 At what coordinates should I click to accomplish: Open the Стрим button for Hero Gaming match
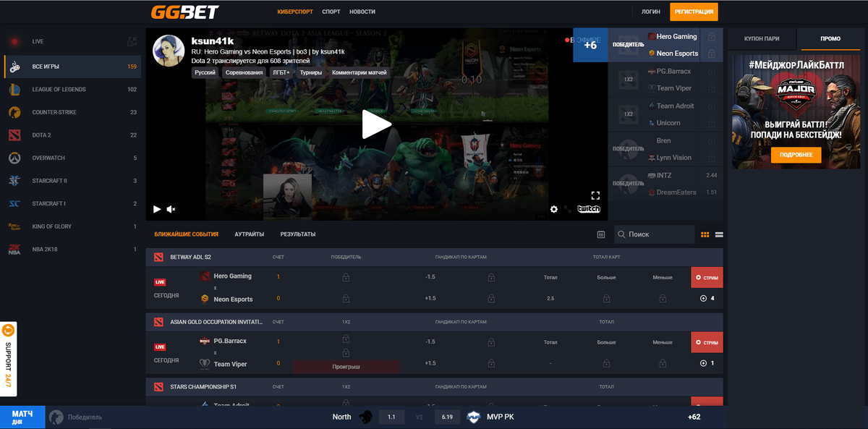pos(707,277)
